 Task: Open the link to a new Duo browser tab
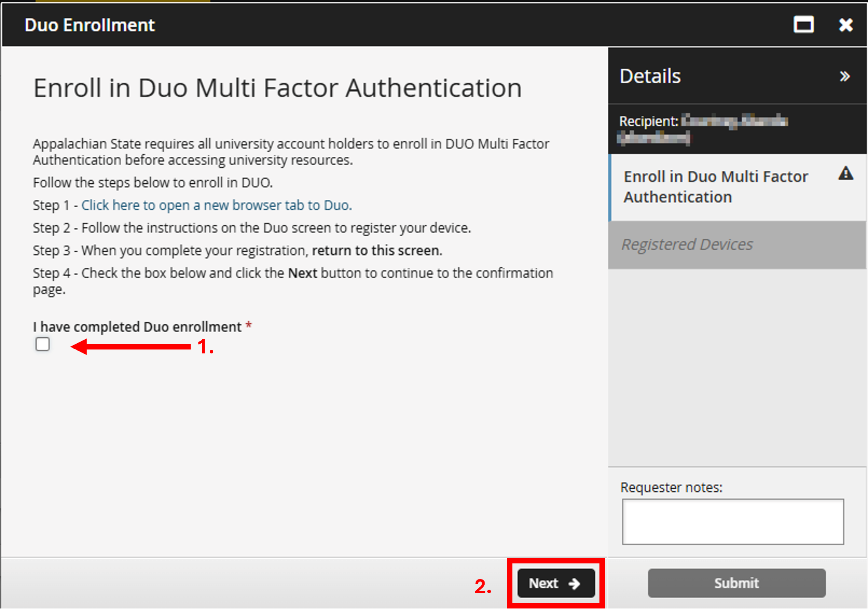(x=216, y=205)
